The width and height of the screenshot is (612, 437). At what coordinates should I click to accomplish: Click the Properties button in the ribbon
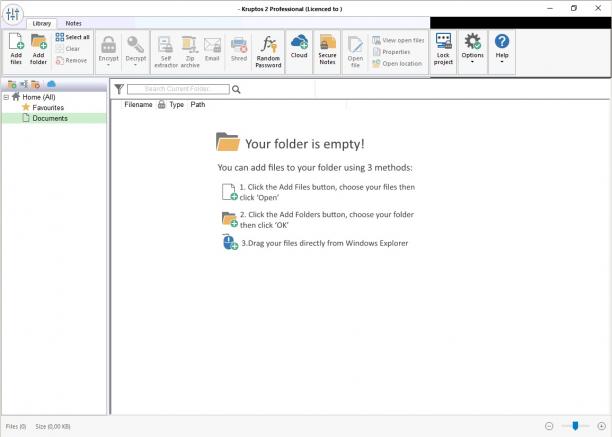391,52
